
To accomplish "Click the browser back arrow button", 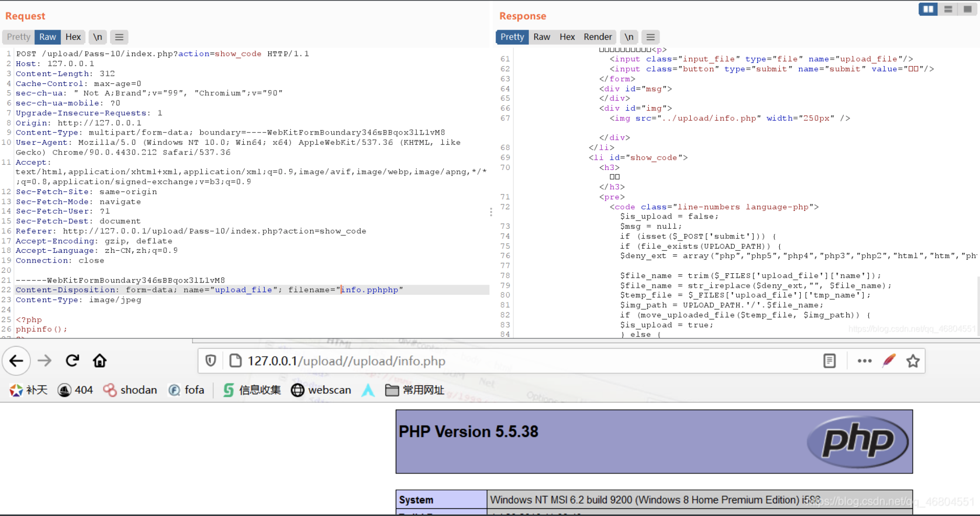I will (x=16, y=361).
